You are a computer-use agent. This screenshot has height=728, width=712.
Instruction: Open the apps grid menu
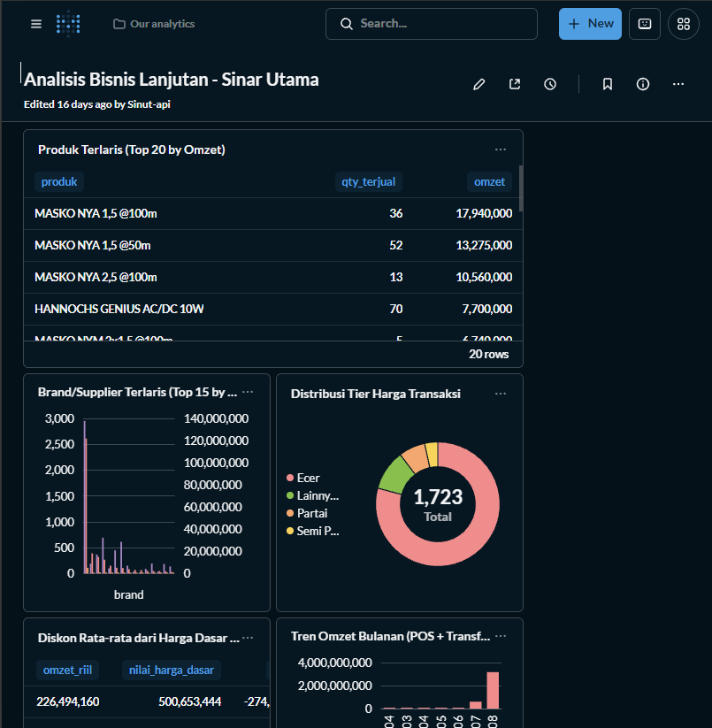click(x=683, y=24)
